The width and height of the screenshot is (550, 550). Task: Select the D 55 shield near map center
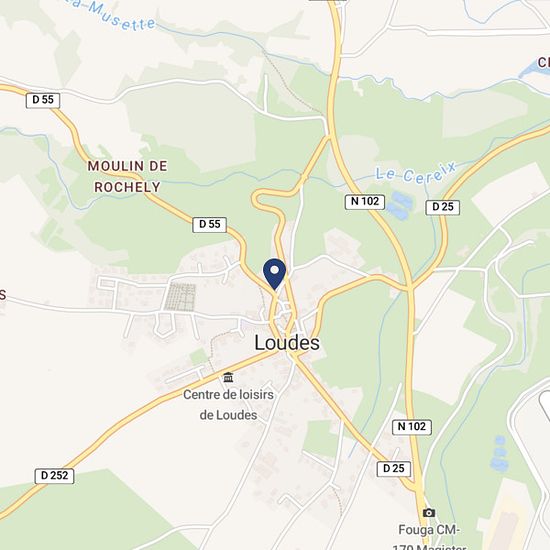[x=209, y=224]
